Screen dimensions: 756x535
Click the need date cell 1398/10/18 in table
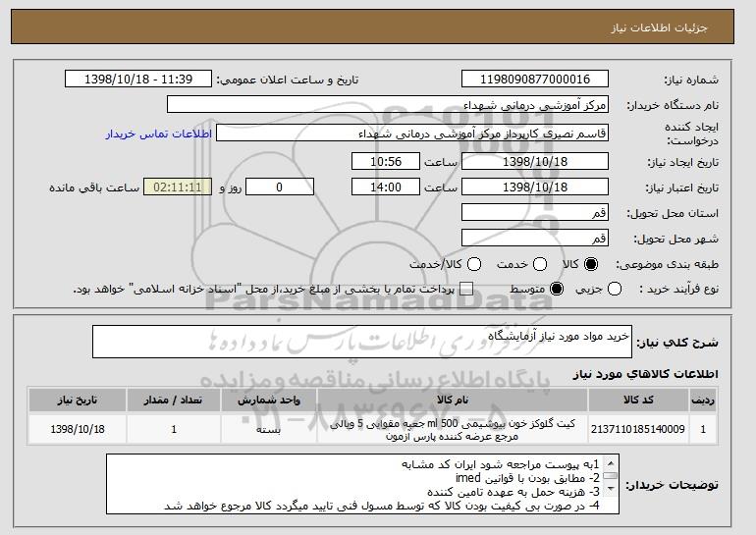pos(78,429)
